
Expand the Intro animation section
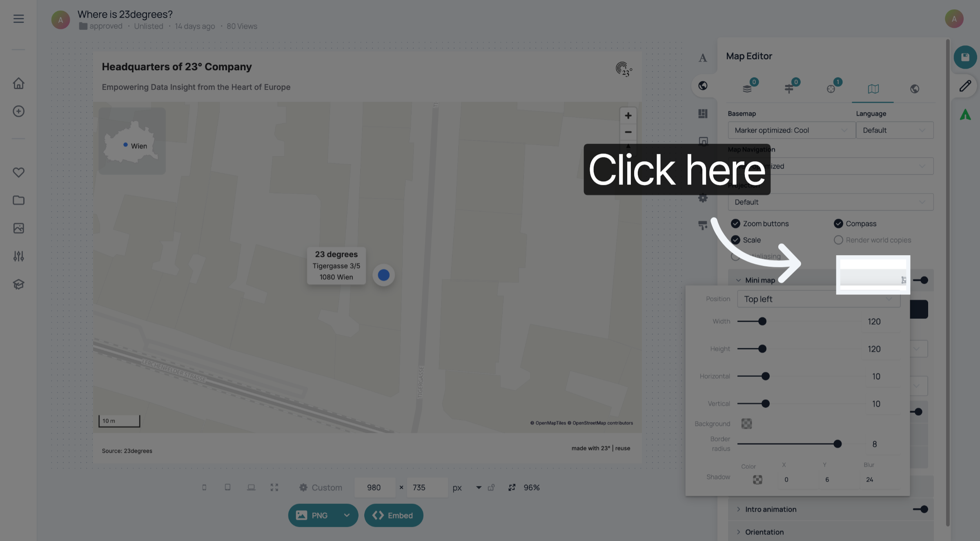(x=738, y=509)
